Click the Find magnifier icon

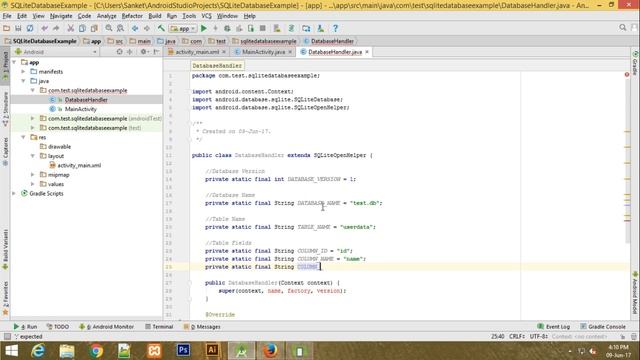coord(109,28)
